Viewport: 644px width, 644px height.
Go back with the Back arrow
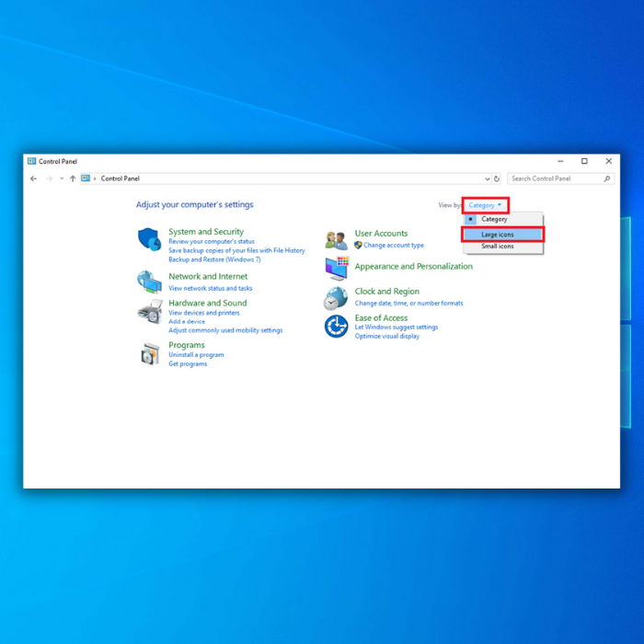(x=34, y=178)
